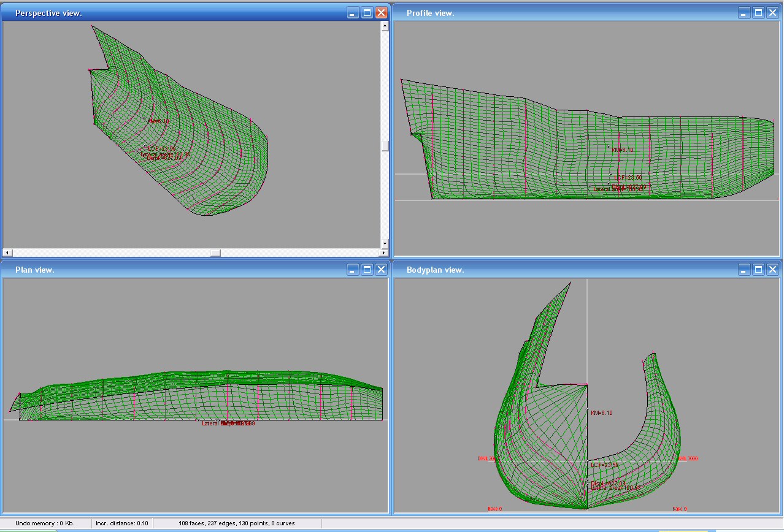The height and width of the screenshot is (532, 784).
Task: Minimize the Plan view window
Action: (353, 270)
